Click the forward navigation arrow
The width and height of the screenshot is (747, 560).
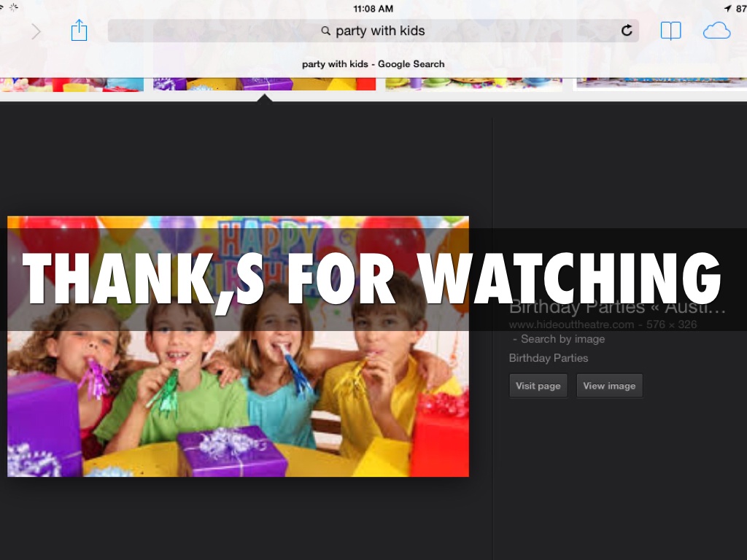click(x=36, y=31)
